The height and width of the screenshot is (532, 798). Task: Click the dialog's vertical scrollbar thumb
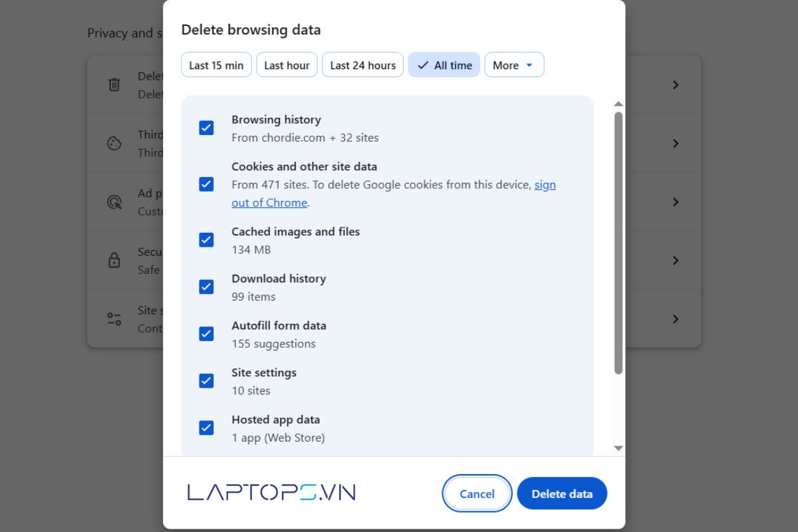[x=618, y=243]
